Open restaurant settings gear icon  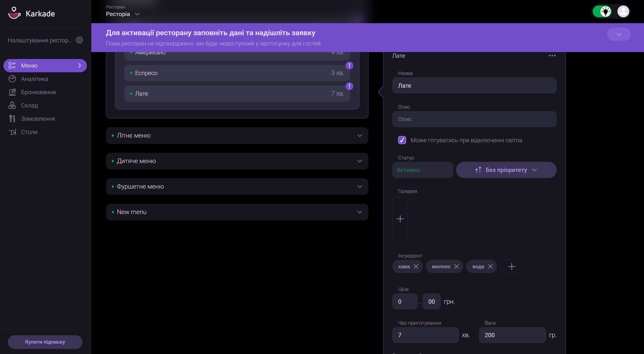point(79,40)
